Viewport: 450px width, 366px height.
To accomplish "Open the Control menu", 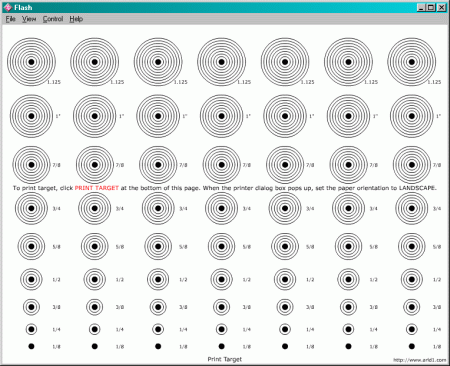I will click(53, 19).
